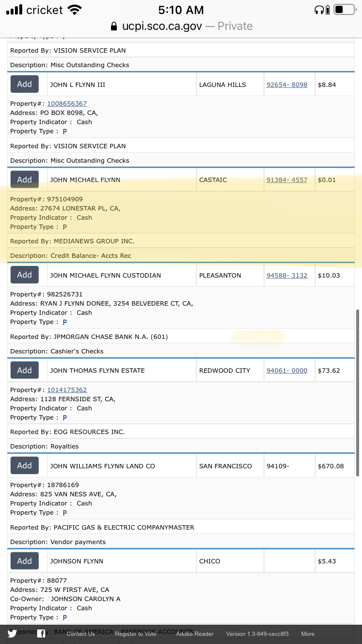Select the amount $10.03

coord(329,275)
